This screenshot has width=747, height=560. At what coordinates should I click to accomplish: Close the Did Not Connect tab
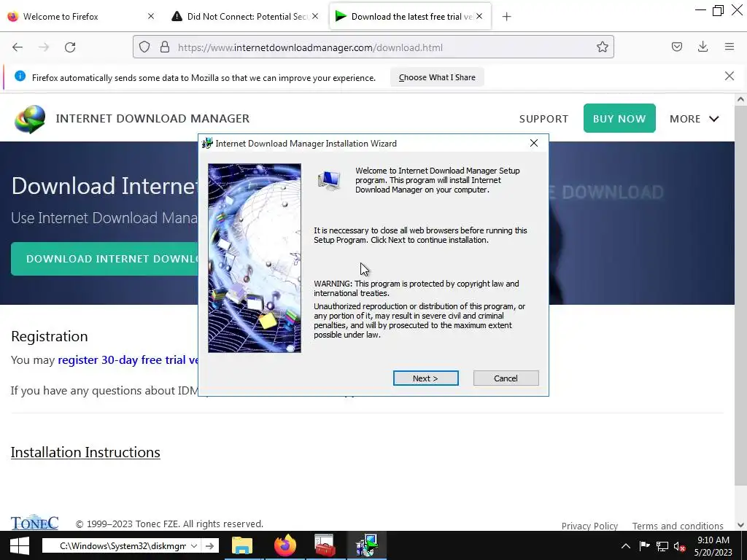pyautogui.click(x=315, y=16)
